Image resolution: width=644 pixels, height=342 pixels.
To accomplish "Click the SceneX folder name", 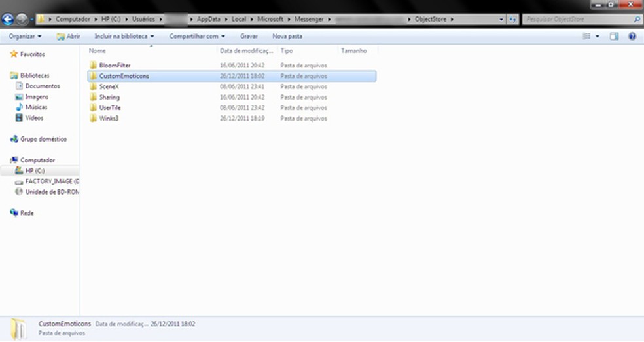I will pyautogui.click(x=109, y=86).
